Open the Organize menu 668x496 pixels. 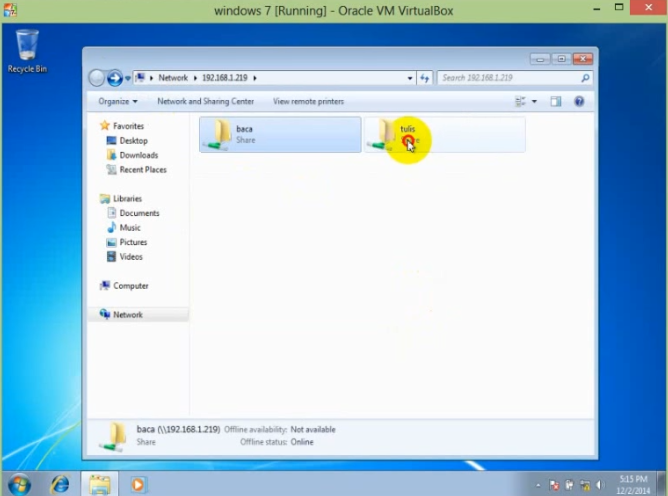click(x=118, y=101)
